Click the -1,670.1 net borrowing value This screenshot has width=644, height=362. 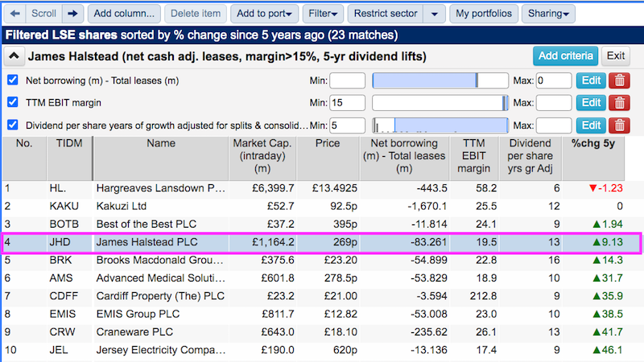(x=427, y=206)
